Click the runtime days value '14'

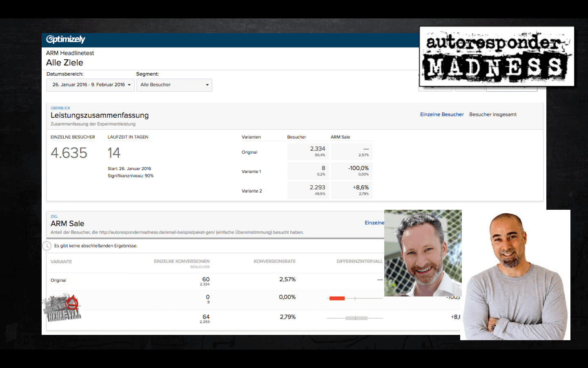pyautogui.click(x=114, y=153)
